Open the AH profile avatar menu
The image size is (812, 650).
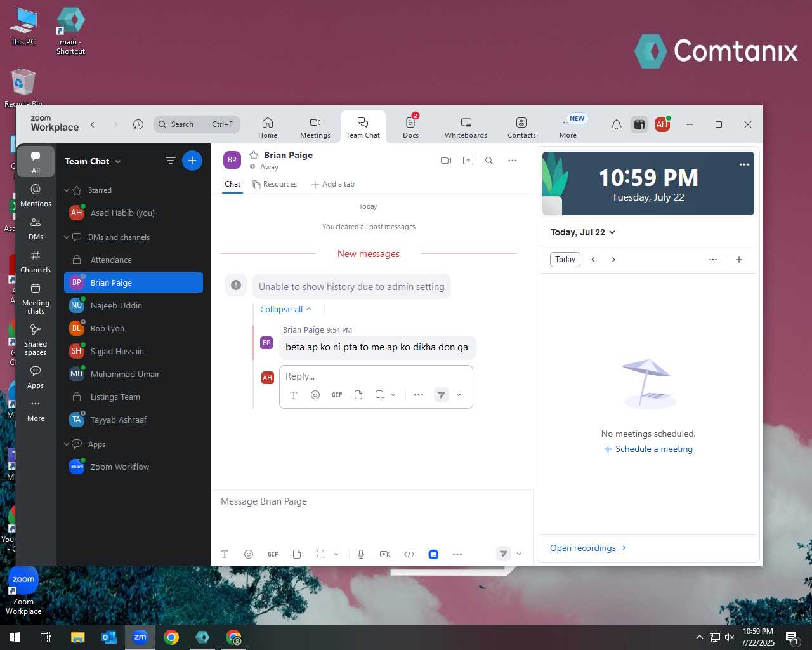click(662, 124)
